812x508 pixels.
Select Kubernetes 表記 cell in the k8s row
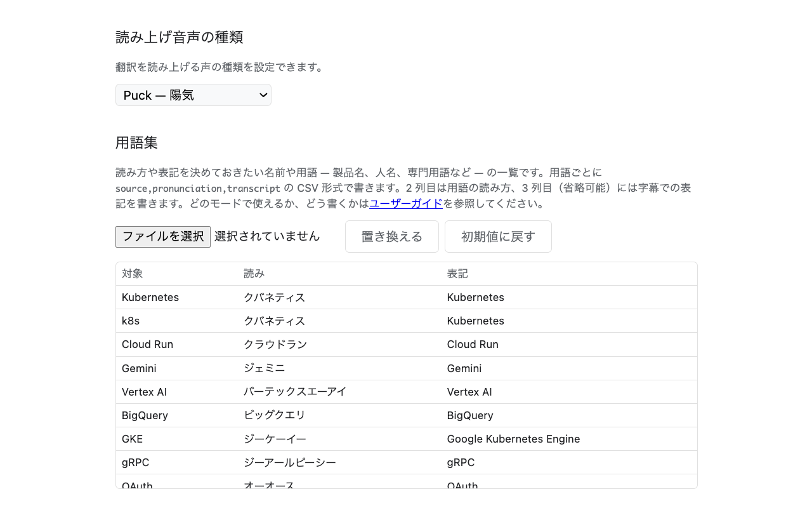click(x=476, y=321)
